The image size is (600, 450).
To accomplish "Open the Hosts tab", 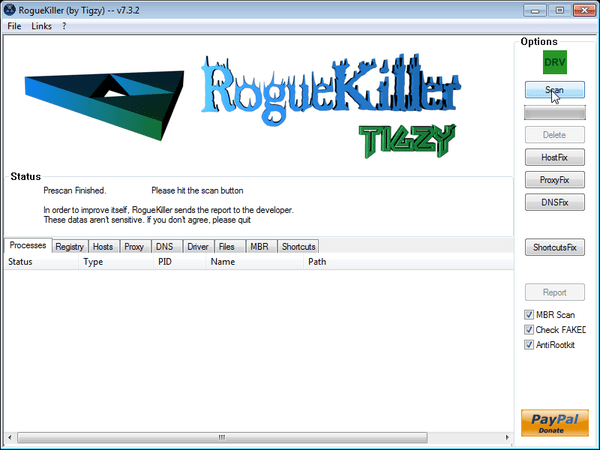I will pyautogui.click(x=103, y=247).
